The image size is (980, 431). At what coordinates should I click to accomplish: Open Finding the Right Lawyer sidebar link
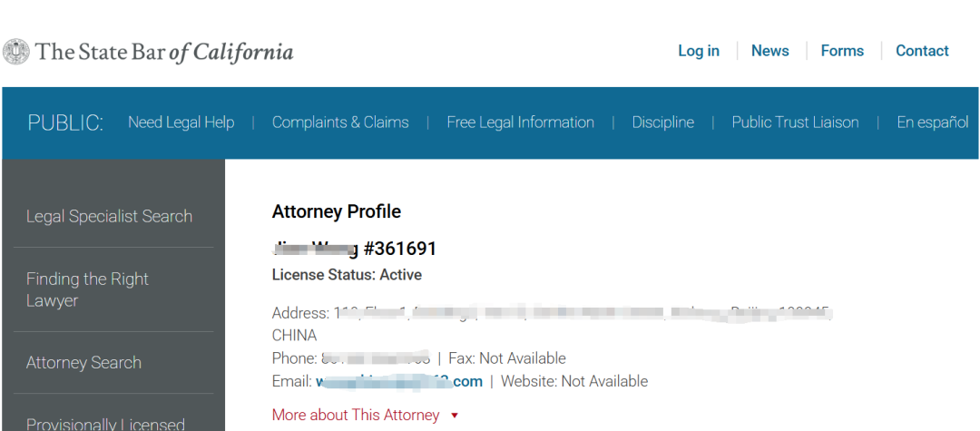point(87,289)
